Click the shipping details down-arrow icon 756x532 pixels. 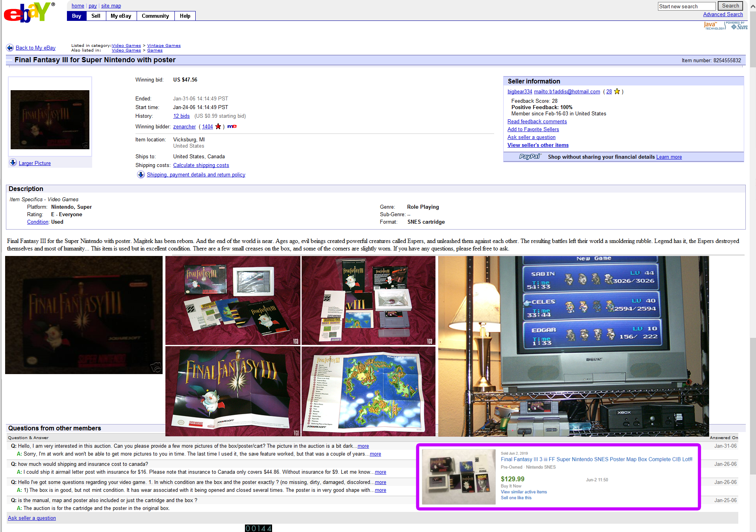click(x=141, y=174)
